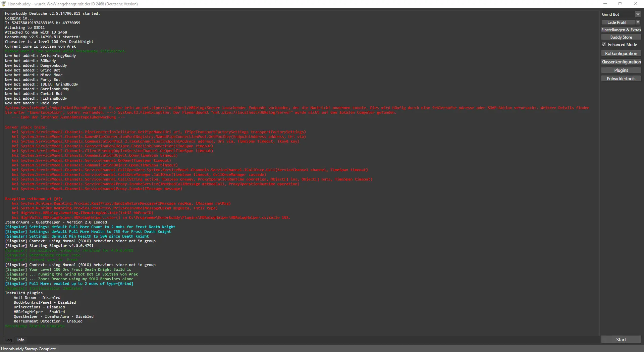Click log line 'New bot added!: Mixed Mode'

tap(34, 75)
